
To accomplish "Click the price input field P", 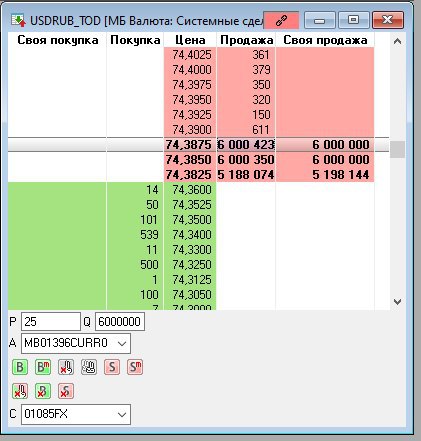I will coord(51,322).
